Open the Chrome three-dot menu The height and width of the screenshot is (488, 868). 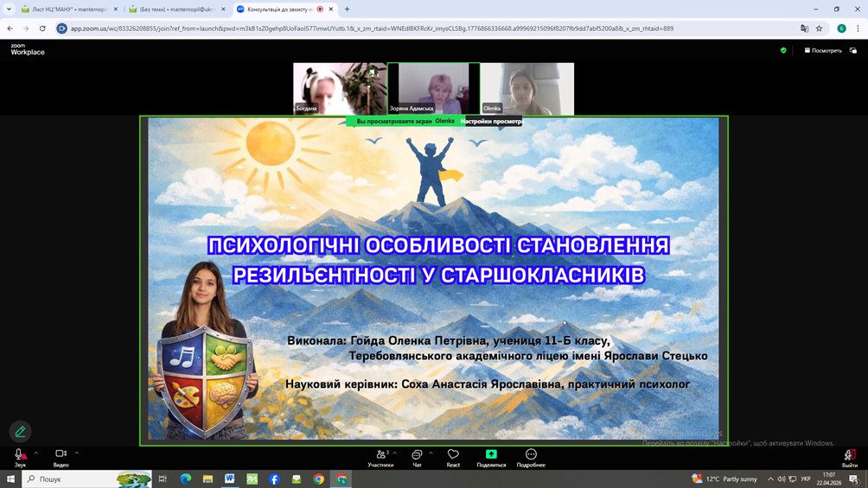(x=858, y=29)
